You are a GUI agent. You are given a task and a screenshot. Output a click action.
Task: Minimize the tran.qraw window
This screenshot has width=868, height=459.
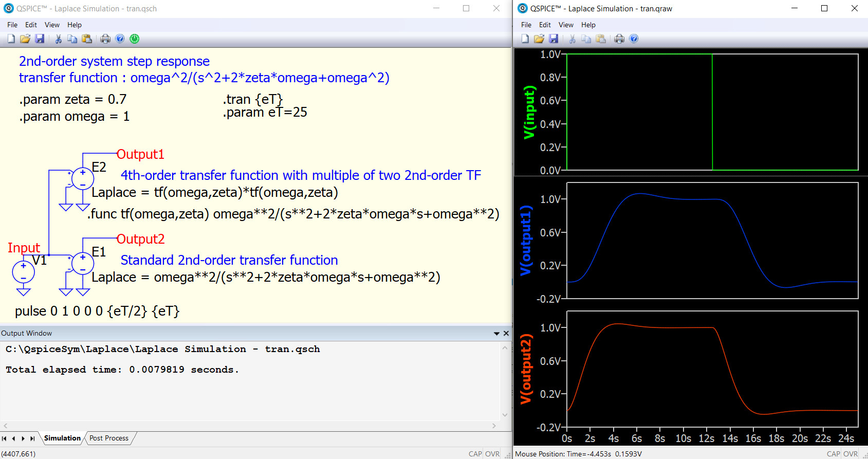[795, 8]
